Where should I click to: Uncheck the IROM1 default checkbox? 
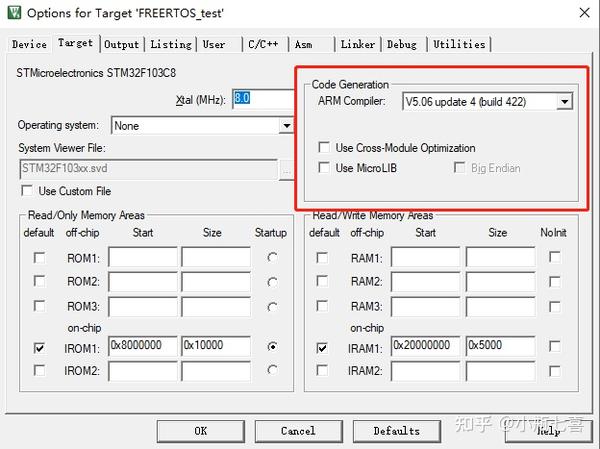click(x=39, y=348)
